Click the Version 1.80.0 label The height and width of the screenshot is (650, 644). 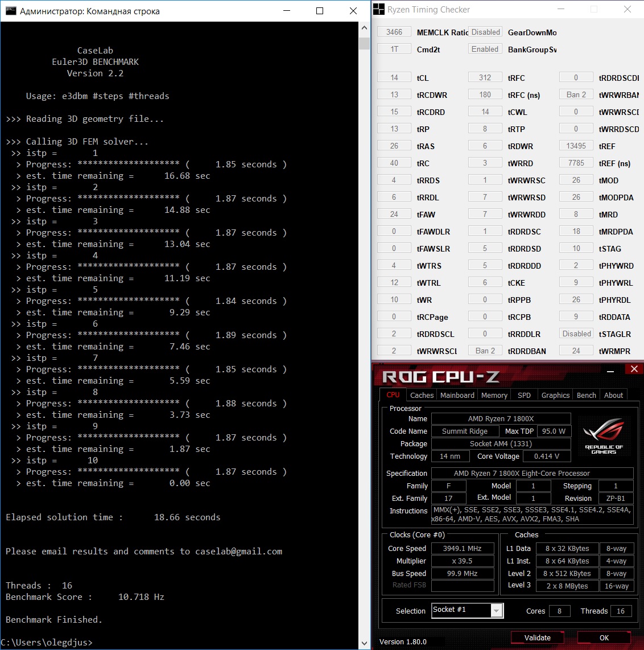click(x=403, y=641)
